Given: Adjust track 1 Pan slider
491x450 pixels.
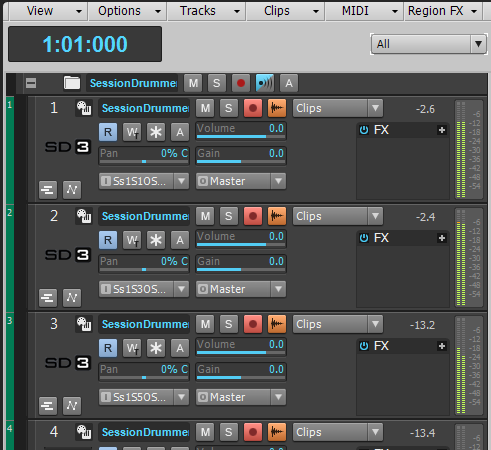Looking at the screenshot, I should [144, 156].
